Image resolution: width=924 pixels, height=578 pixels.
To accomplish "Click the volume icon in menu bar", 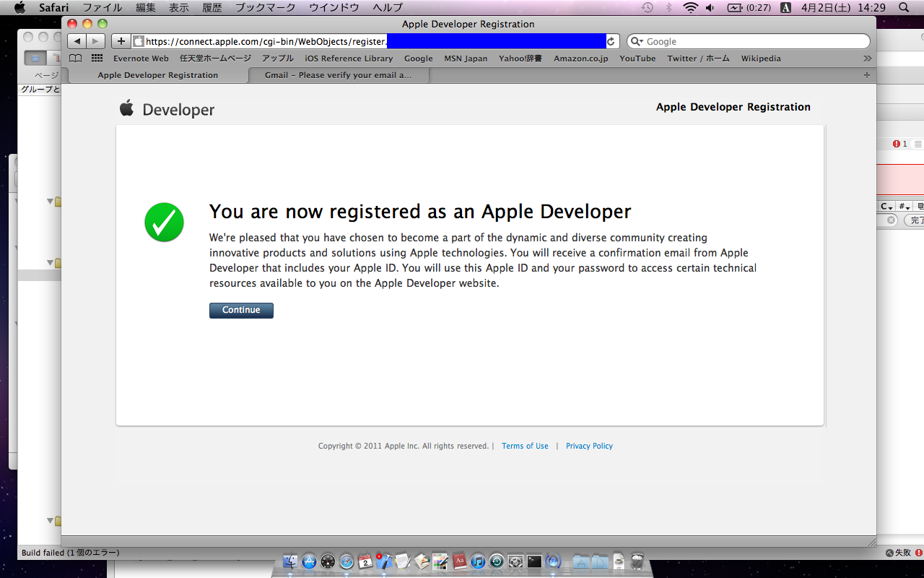I will 710,7.
